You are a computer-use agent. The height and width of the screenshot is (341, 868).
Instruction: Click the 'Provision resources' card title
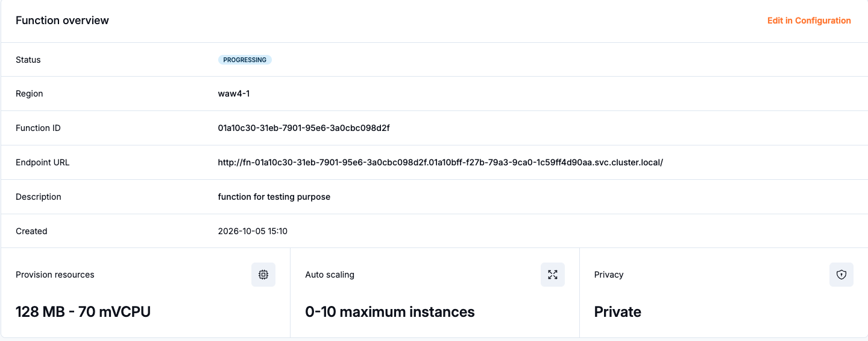coord(55,275)
